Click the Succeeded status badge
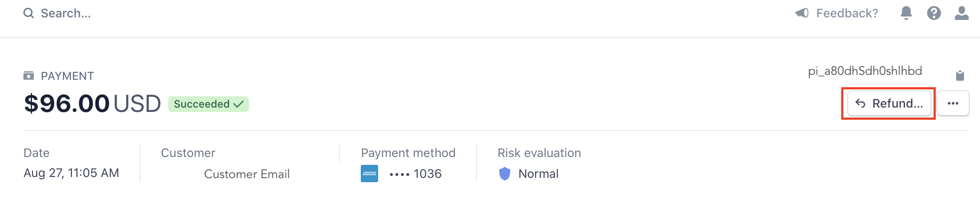The height and width of the screenshot is (203, 980). (209, 104)
